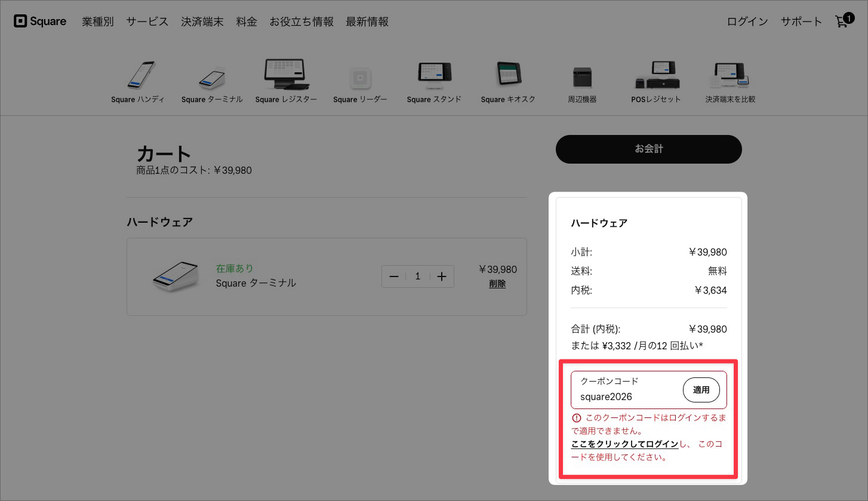
Task: Select the Square レジスター device icon
Action: [x=286, y=73]
